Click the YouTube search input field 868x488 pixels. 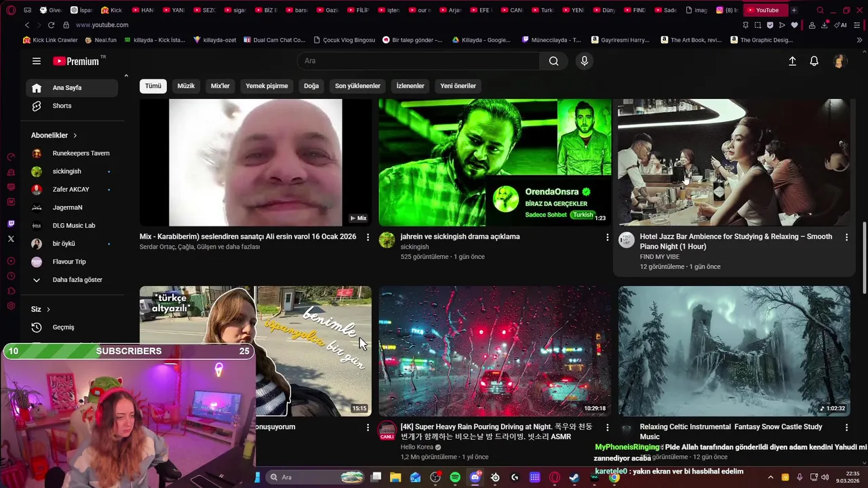pyautogui.click(x=418, y=61)
